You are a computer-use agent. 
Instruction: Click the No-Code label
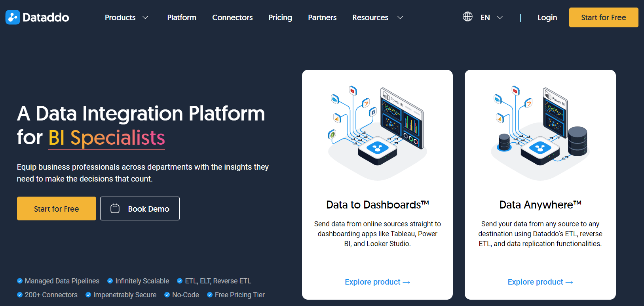[x=186, y=295]
